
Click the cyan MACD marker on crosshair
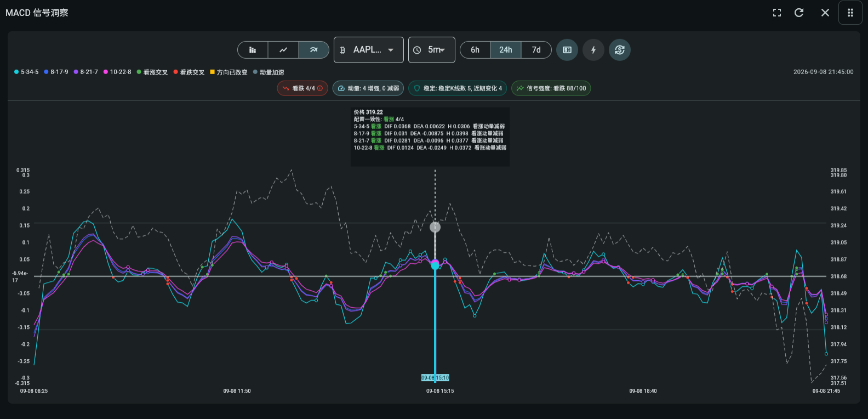(x=435, y=265)
